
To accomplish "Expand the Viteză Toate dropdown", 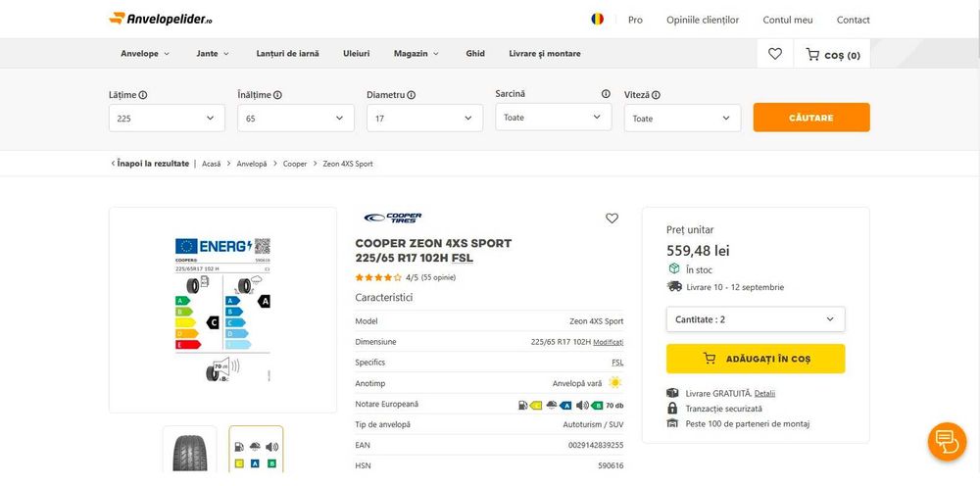I will (x=682, y=118).
